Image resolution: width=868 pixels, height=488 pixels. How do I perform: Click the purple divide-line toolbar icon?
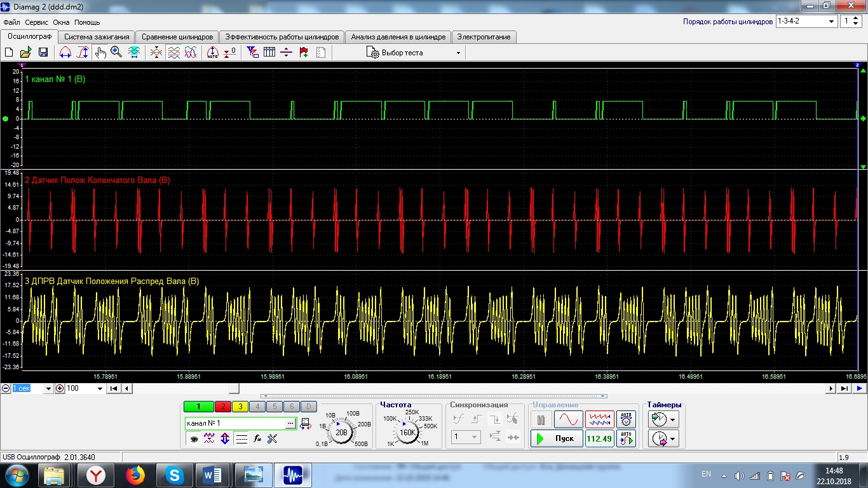pyautogui.click(x=286, y=53)
